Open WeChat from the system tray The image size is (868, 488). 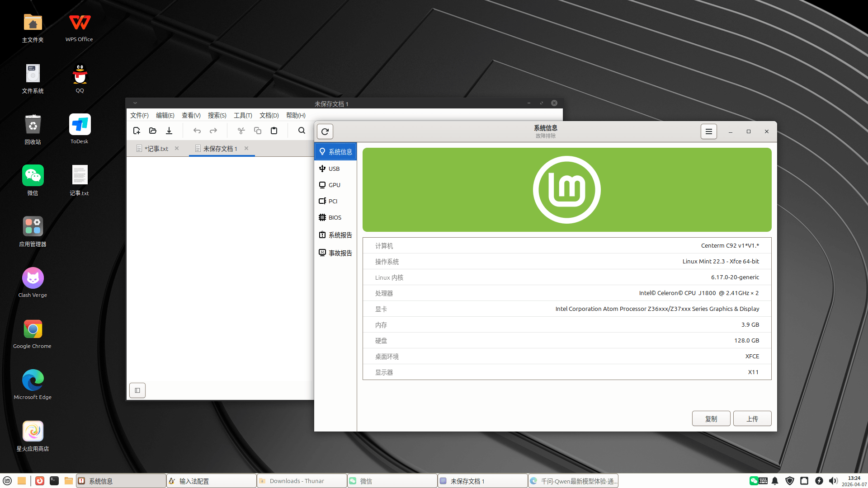[x=753, y=481]
